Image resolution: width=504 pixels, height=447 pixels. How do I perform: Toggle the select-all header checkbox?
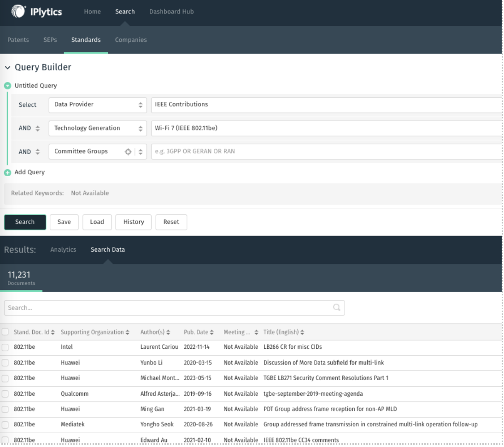pos(5,332)
